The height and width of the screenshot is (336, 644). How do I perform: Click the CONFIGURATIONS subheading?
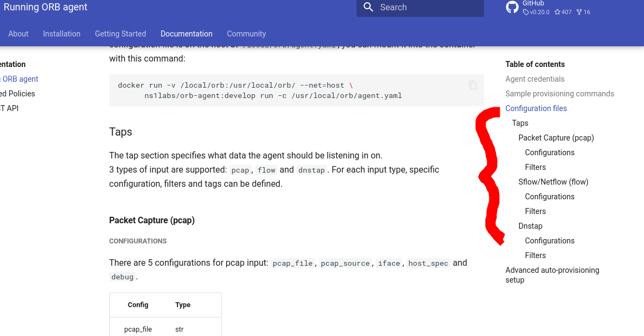[x=138, y=241]
